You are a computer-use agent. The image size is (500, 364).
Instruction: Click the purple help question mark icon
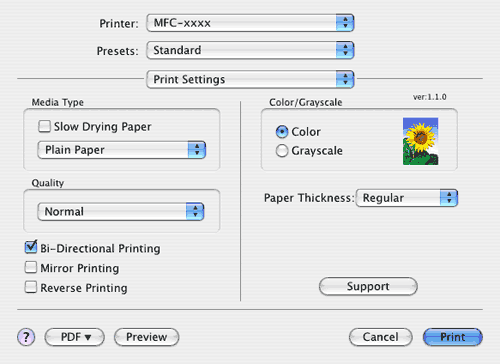[x=26, y=337]
